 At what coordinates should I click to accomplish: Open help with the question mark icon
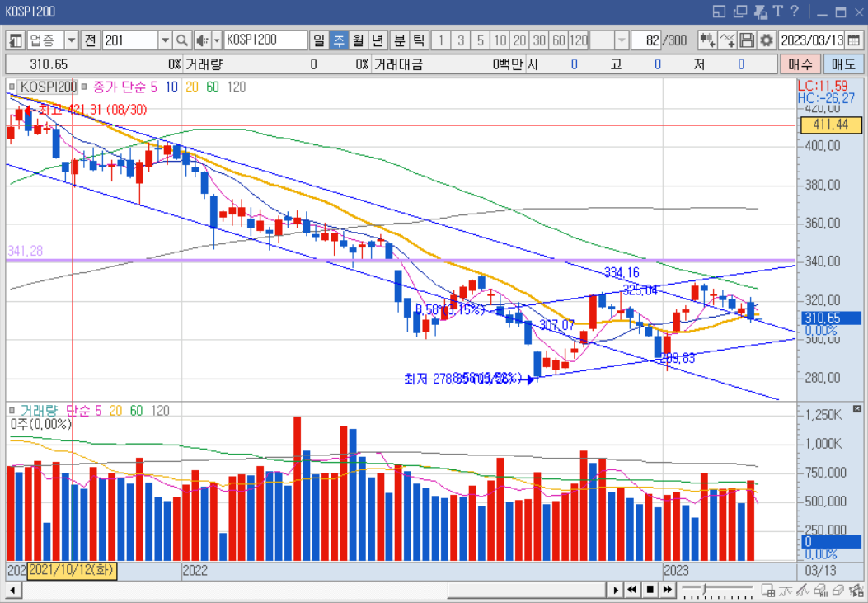click(x=795, y=11)
